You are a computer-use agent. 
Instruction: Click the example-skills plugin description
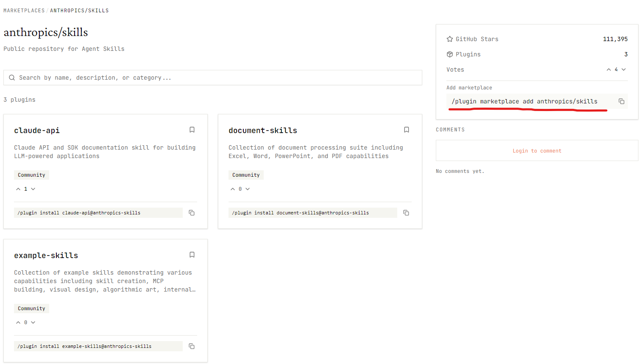[105, 281]
